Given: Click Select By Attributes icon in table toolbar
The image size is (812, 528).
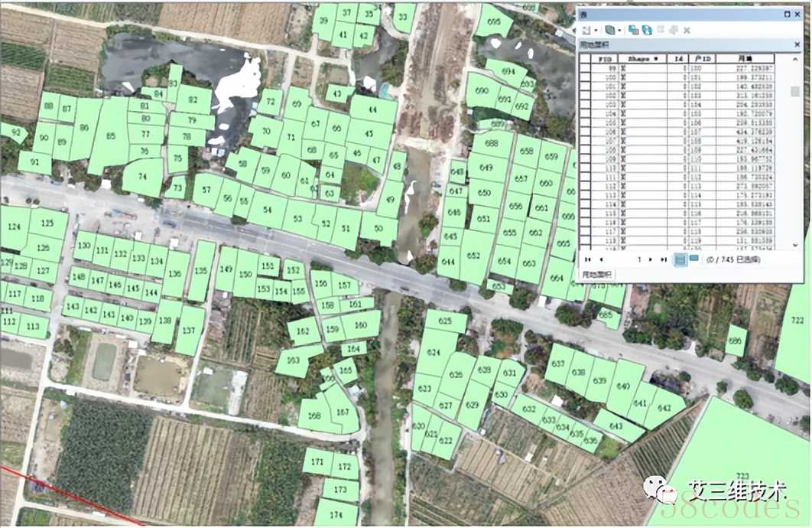Looking at the screenshot, I should click(x=634, y=30).
